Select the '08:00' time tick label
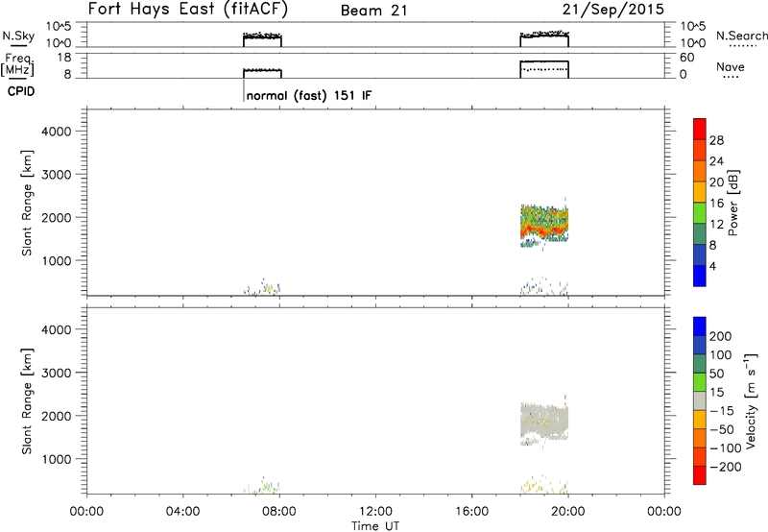The width and height of the screenshot is (768, 532). (x=279, y=512)
